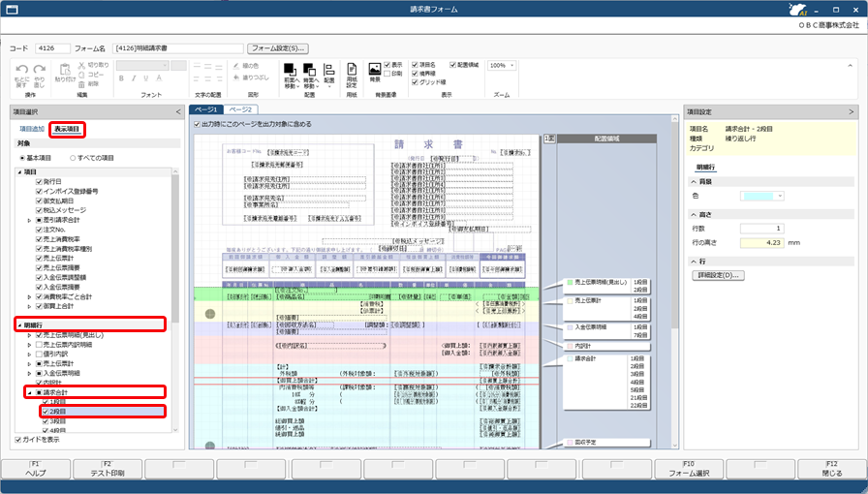The width and height of the screenshot is (868, 494).
Task: Toggle ガイドを表示 checkbox
Action: coord(18,440)
